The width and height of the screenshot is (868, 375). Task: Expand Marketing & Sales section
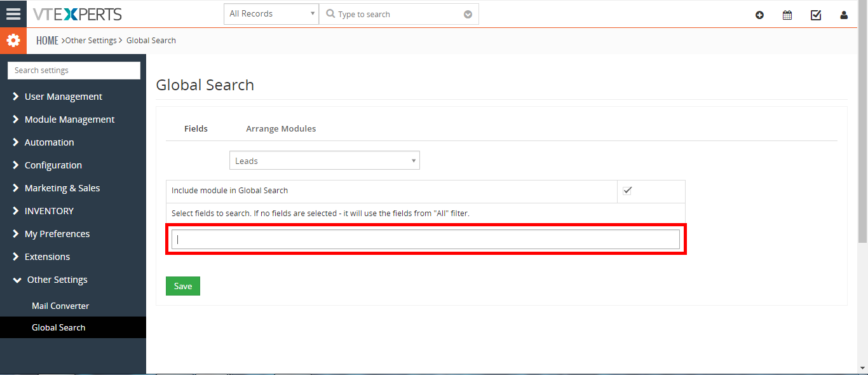56,188
